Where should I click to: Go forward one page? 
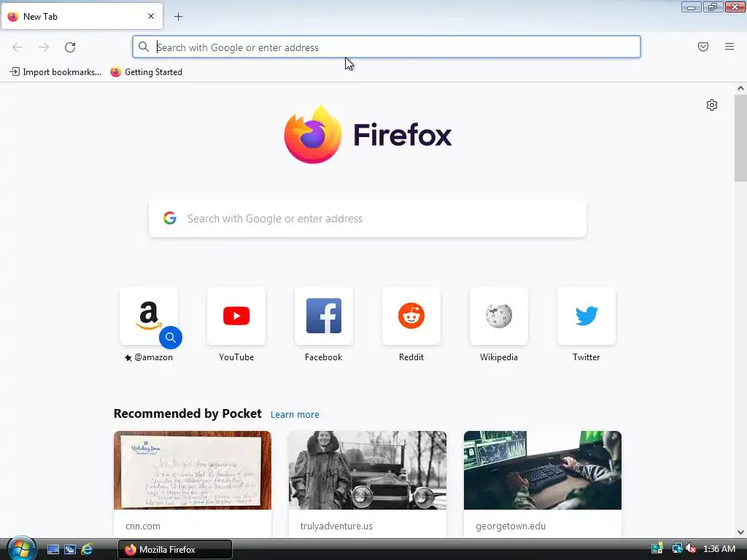click(x=44, y=47)
